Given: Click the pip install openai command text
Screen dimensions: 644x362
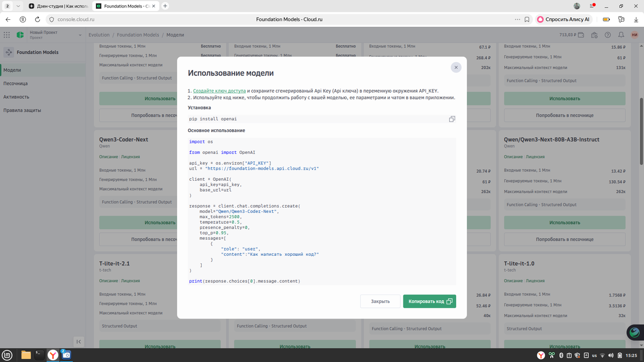Looking at the screenshot, I should (x=213, y=119).
